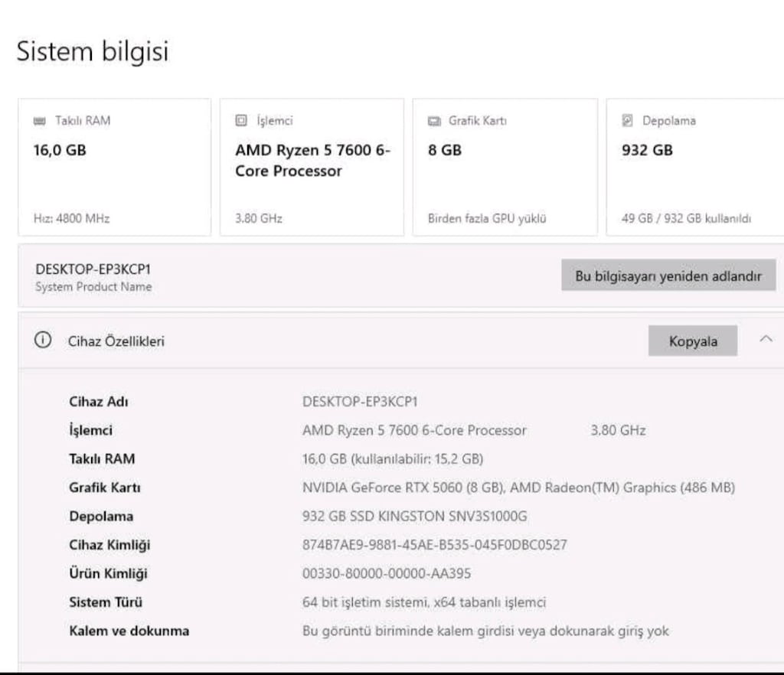Click AMD Ryzen 5 7600 6-Core Processor value
The width and height of the screenshot is (784, 675).
coord(414,430)
